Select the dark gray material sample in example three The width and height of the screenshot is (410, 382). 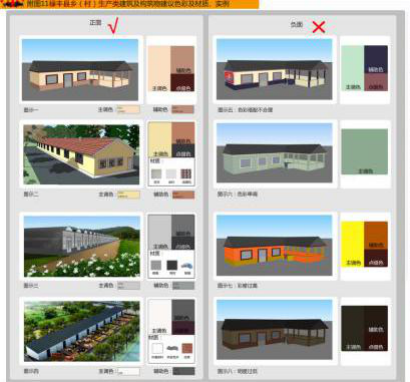pyautogui.click(x=172, y=265)
